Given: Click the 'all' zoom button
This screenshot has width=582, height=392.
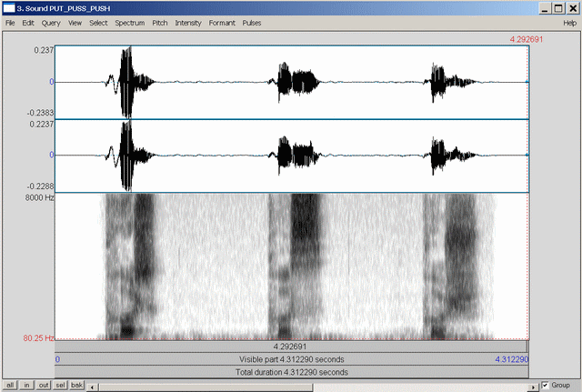Looking at the screenshot, I should (x=9, y=386).
